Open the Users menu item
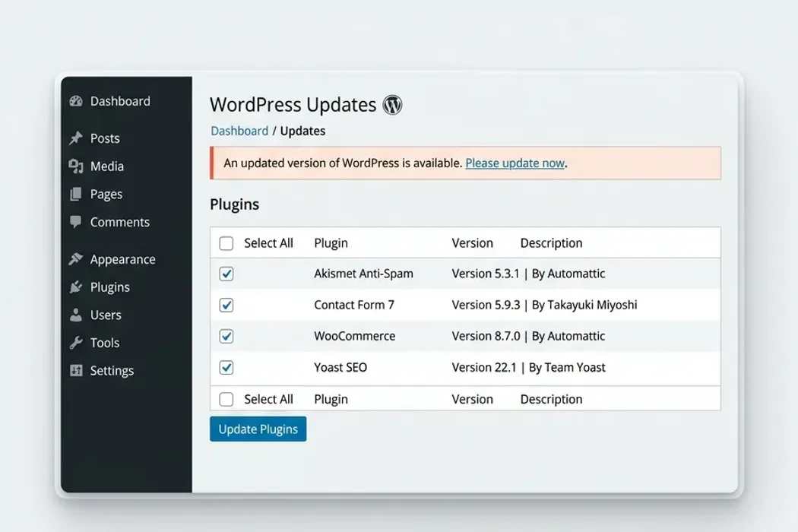Image resolution: width=798 pixels, height=532 pixels. [106, 315]
